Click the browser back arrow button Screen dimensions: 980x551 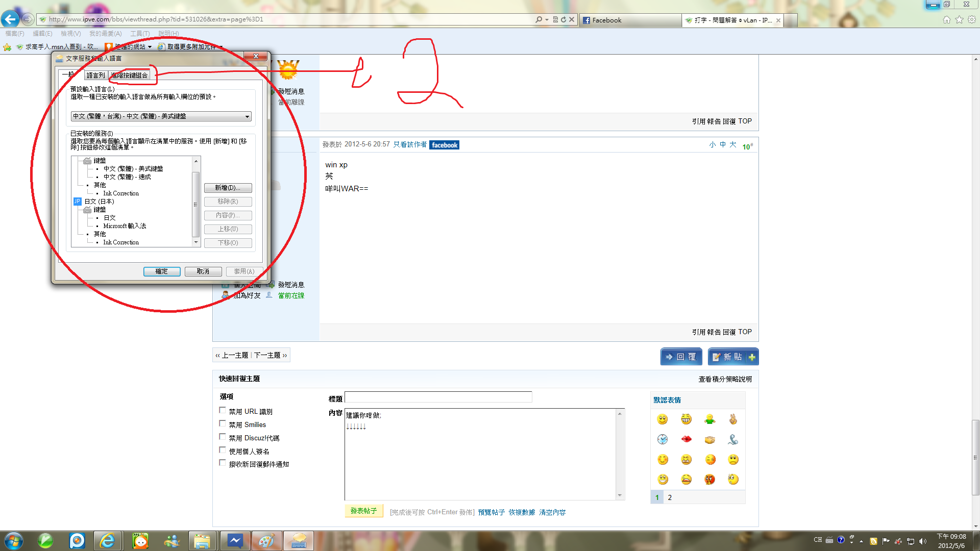click(x=10, y=19)
